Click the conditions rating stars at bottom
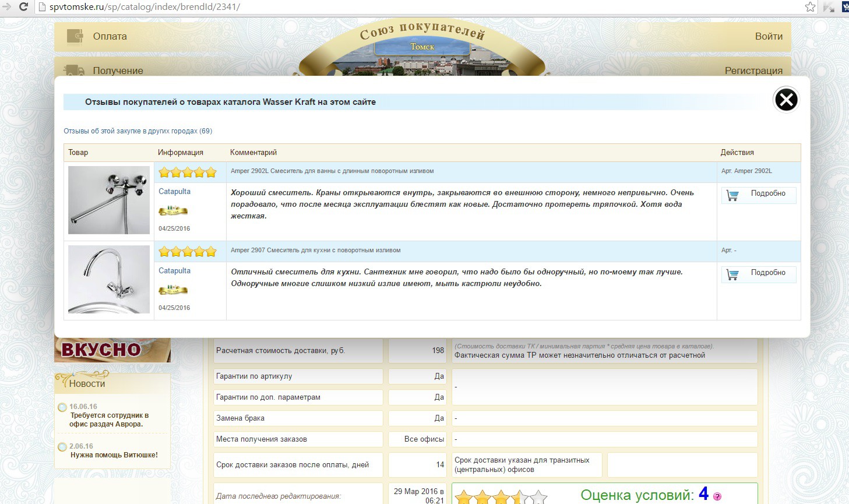The height and width of the screenshot is (504, 849). (501, 497)
